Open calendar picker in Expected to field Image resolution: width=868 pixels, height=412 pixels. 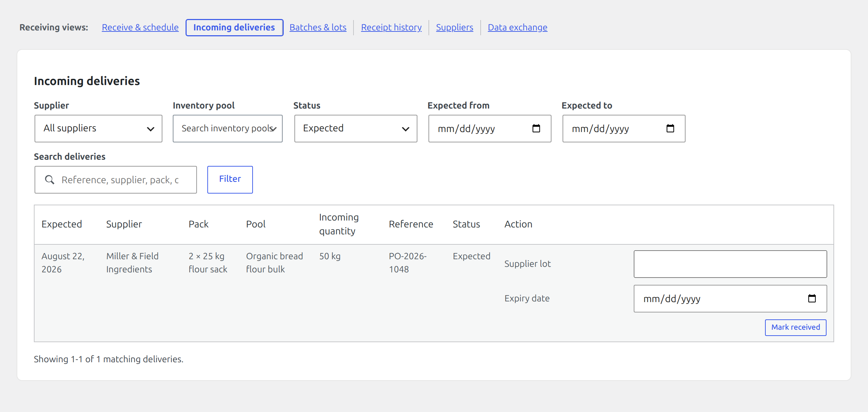pyautogui.click(x=670, y=129)
